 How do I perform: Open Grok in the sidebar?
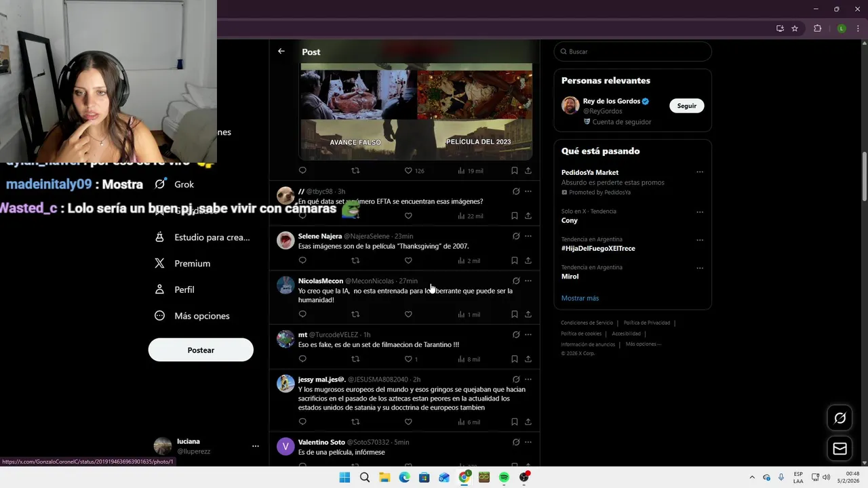coord(174,184)
